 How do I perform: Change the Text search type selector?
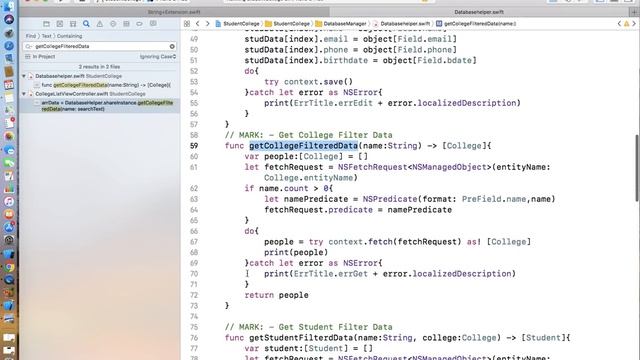(x=47, y=36)
